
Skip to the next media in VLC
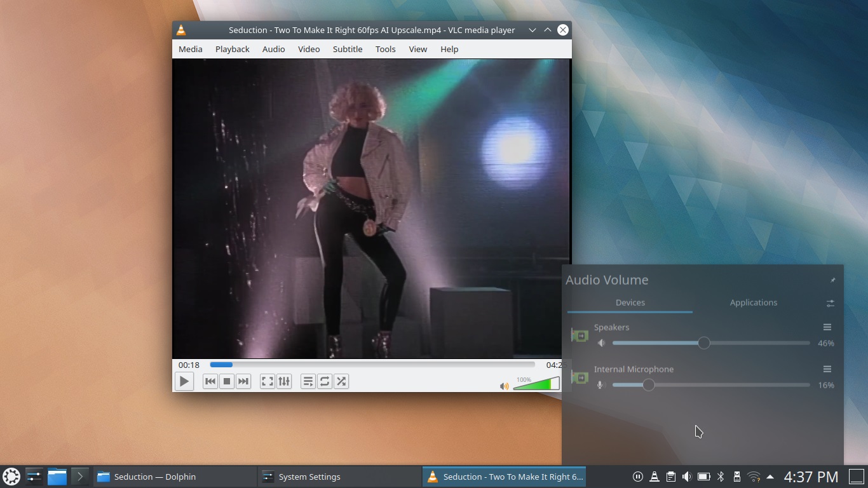pos(243,381)
